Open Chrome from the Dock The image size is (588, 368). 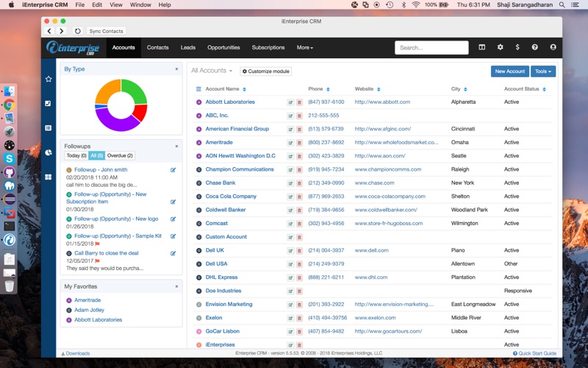pos(10,105)
